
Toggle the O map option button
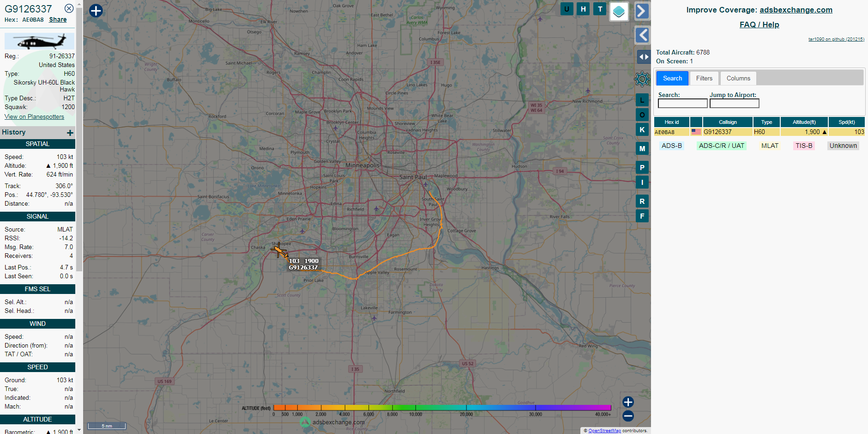tap(642, 115)
